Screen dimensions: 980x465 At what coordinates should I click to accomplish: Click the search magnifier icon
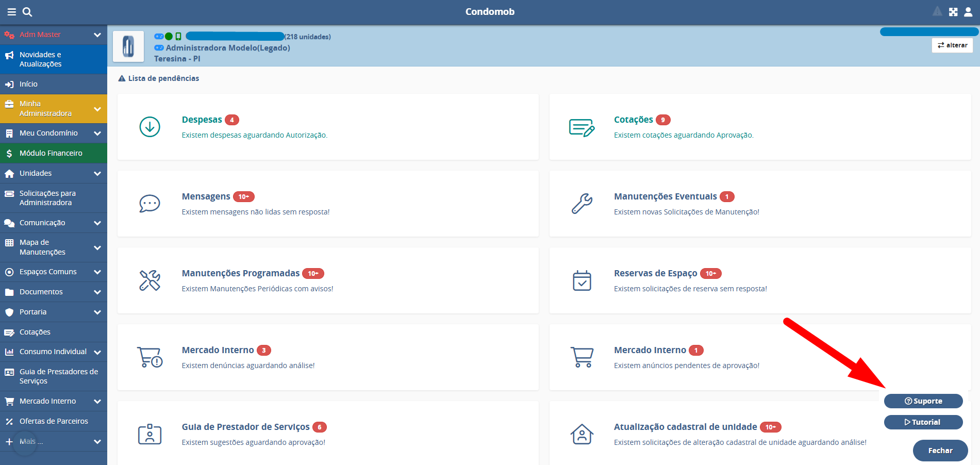(27, 12)
